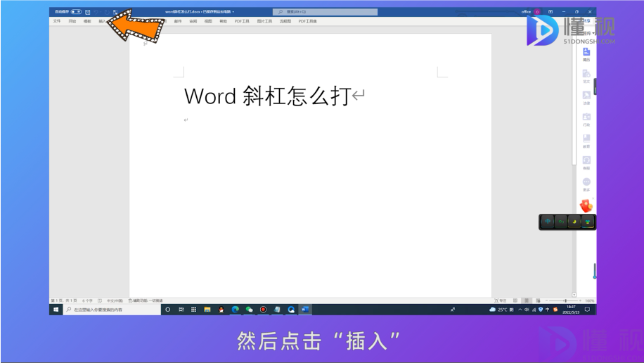The image size is (644, 363).
Task: Open Cortana circle icon on taskbar
Action: (167, 310)
